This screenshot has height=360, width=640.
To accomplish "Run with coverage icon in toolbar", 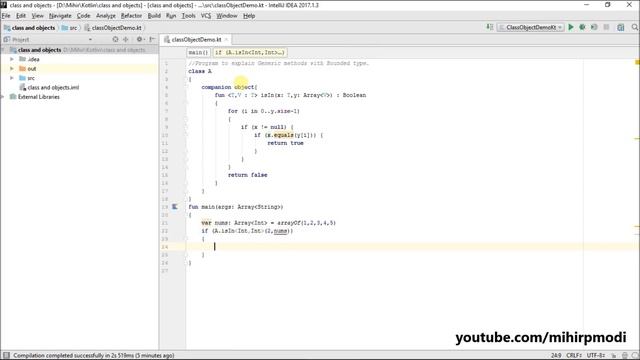I will 594,27.
